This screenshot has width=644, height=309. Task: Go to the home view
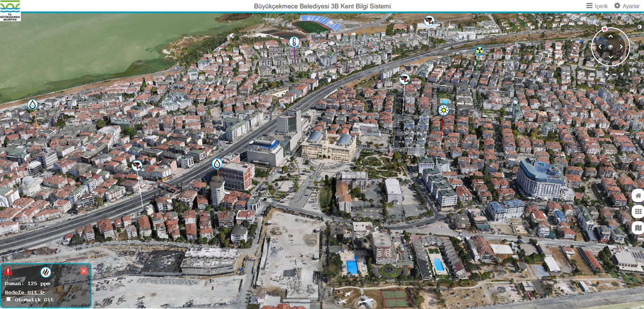(638, 196)
